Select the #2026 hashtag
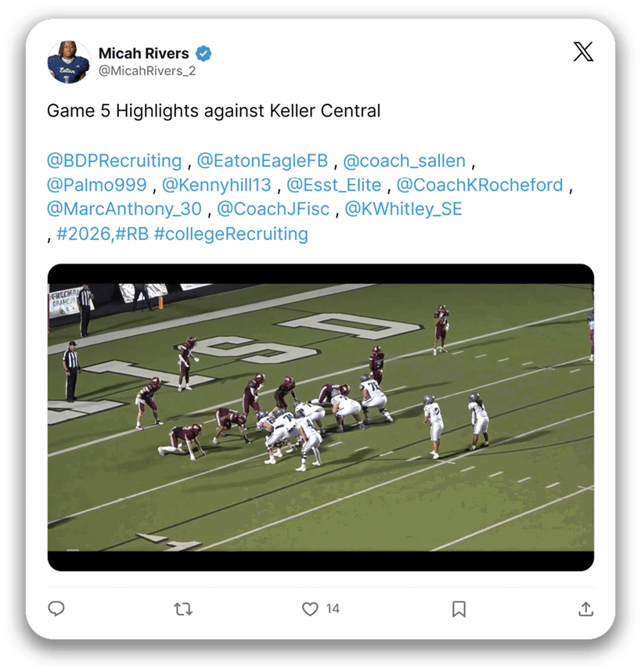 [84, 234]
